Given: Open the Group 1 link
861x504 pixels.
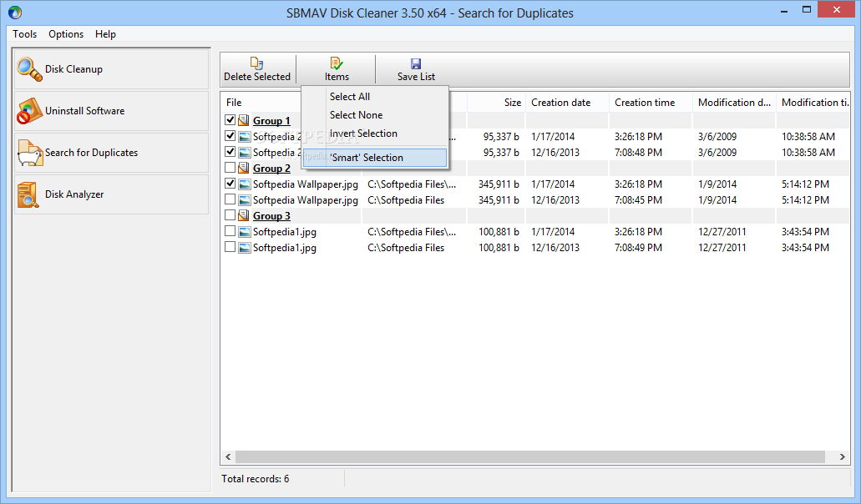Looking at the screenshot, I should tap(271, 121).
